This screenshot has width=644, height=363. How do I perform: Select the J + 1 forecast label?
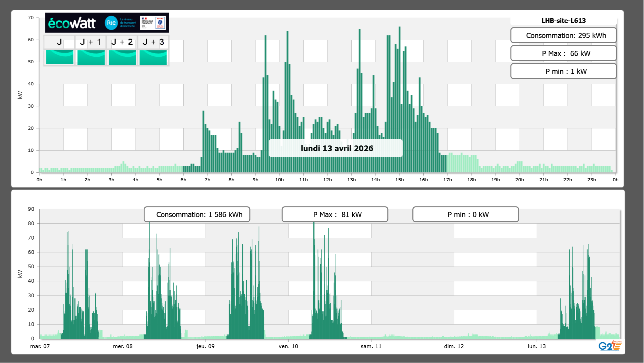(91, 42)
